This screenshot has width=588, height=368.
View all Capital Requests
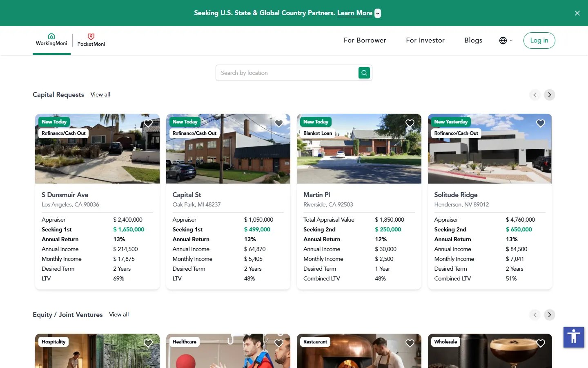pos(100,94)
